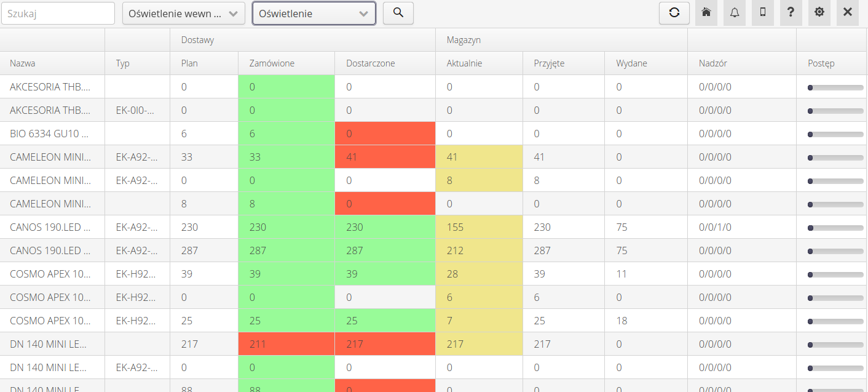The image size is (868, 392).
Task: Expand the Oświetlenie wewn... dropdown
Action: pos(183,14)
